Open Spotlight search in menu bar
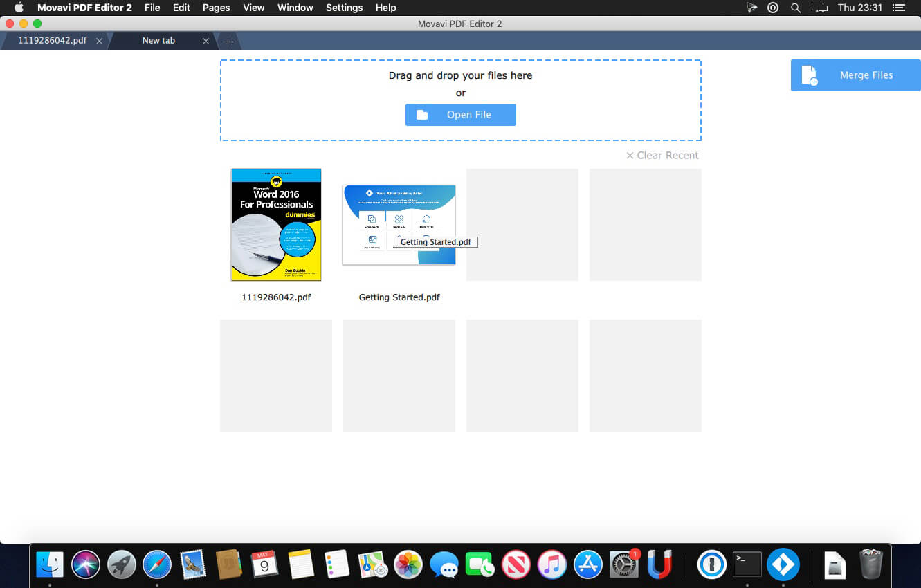The width and height of the screenshot is (921, 588). [796, 8]
